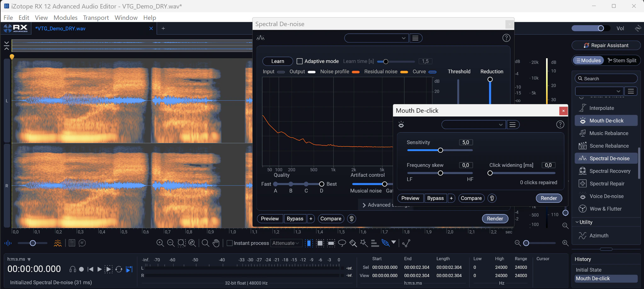This screenshot has width=644, height=289.
Task: Select the magic wand tool
Action: tap(364, 243)
